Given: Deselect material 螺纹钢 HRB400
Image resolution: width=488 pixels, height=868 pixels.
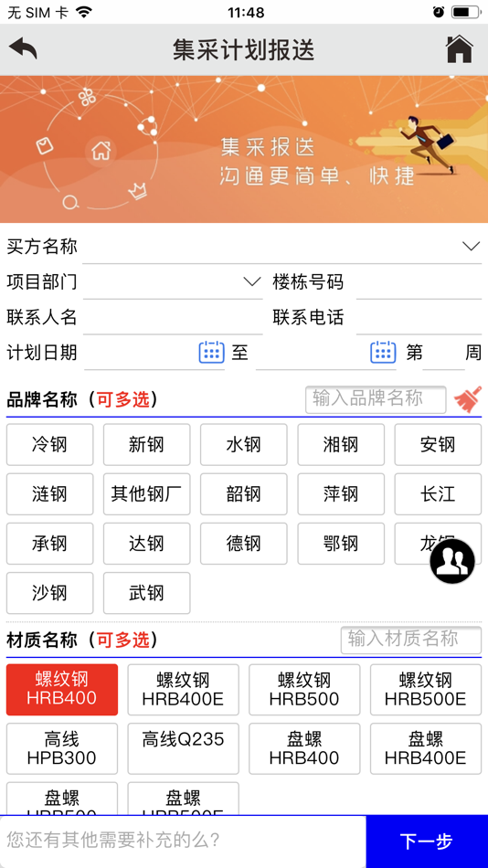Looking at the screenshot, I should (x=62, y=690).
